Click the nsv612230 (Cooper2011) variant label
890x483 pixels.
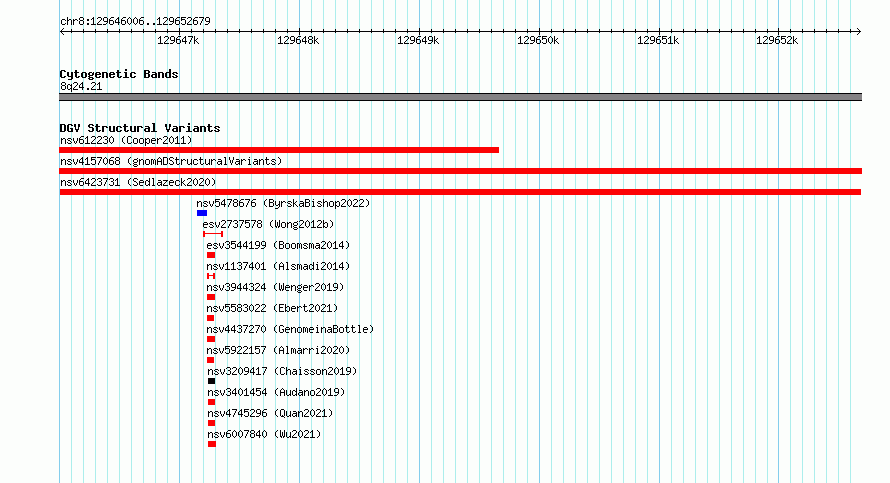[126, 140]
